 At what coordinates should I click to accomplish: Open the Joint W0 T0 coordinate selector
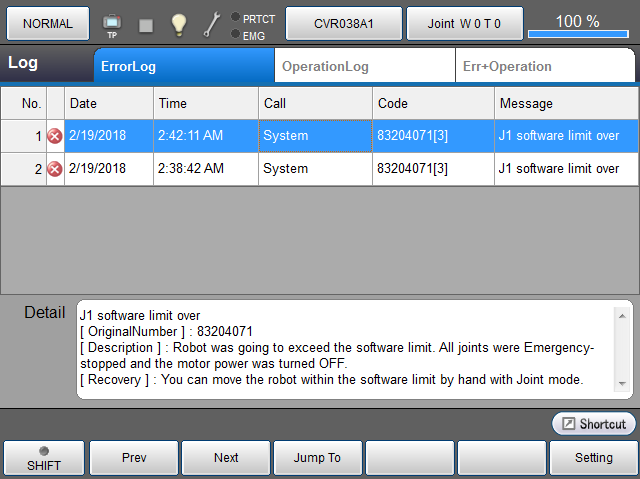[x=464, y=23]
